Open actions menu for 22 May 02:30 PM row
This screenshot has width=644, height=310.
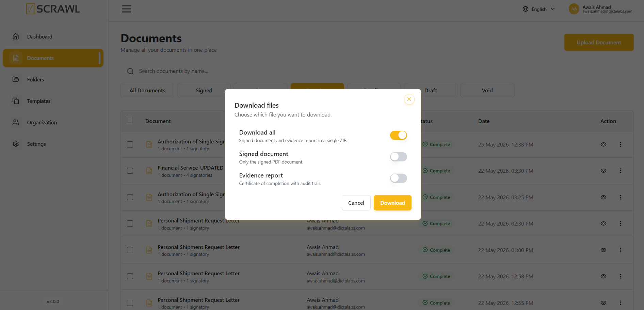tap(621, 223)
